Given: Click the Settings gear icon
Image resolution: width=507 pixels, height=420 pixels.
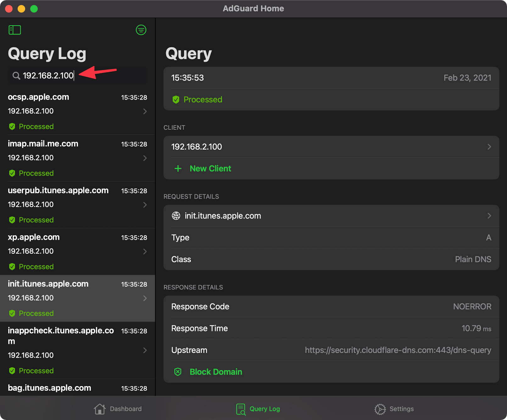Looking at the screenshot, I should tap(380, 409).
